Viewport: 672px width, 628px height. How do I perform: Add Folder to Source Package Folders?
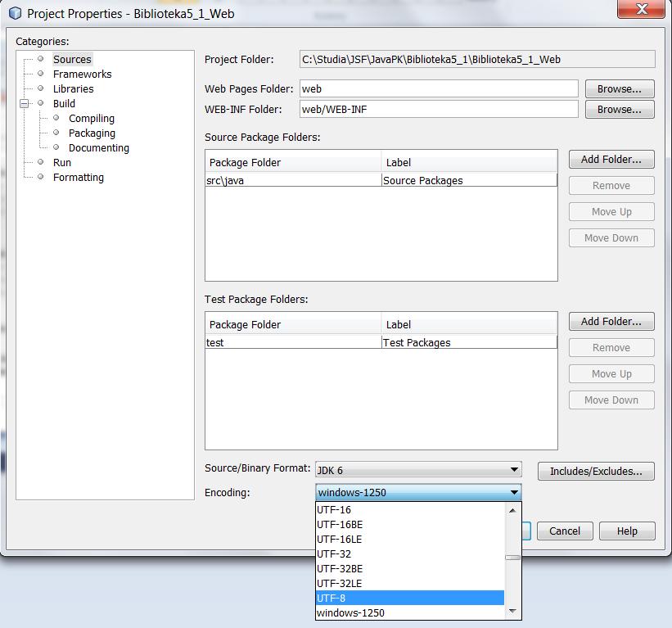(611, 160)
